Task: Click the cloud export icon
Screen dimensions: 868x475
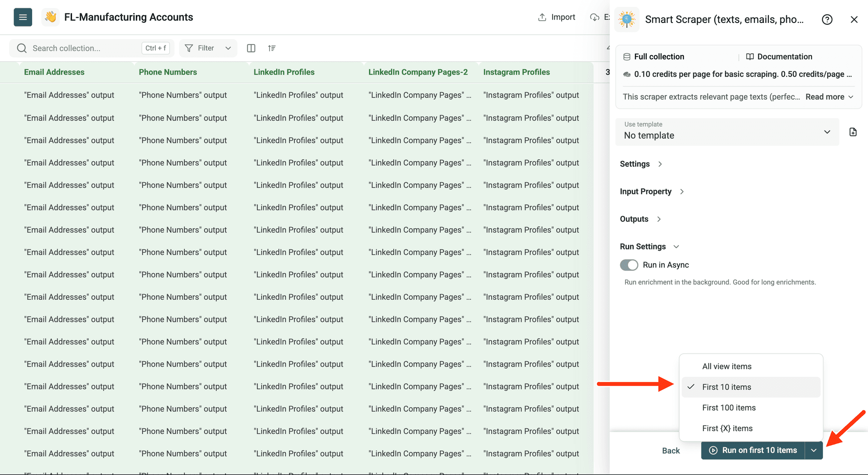Action: tap(595, 17)
